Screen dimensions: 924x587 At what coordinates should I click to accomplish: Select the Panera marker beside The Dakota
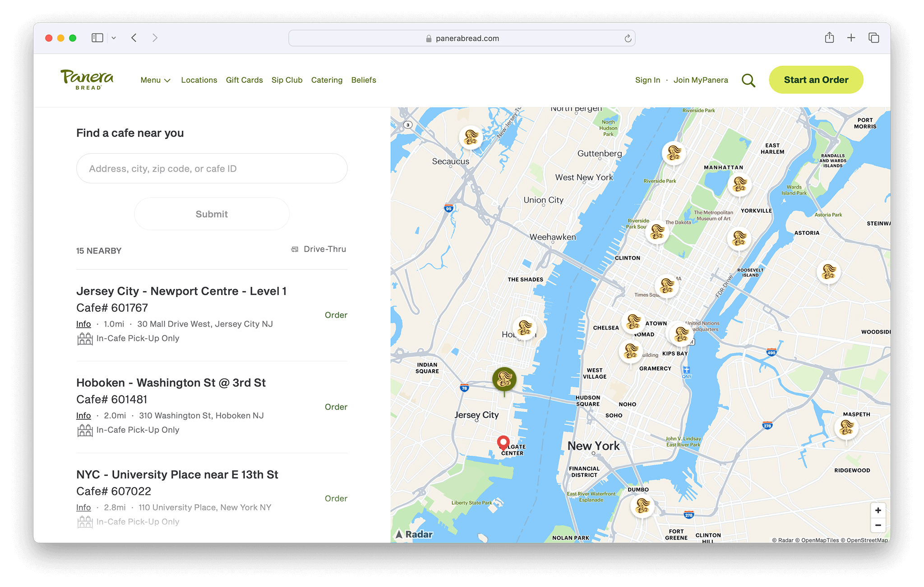[657, 232]
